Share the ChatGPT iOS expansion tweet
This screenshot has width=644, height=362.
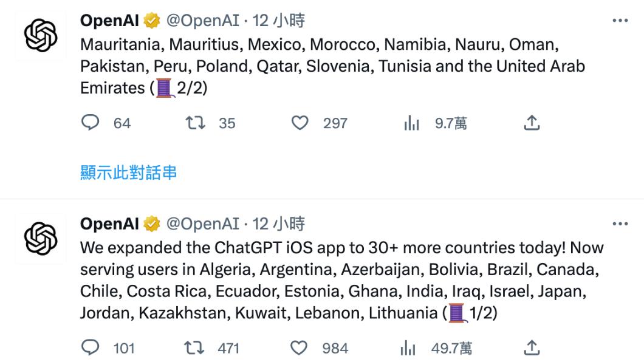(x=532, y=348)
